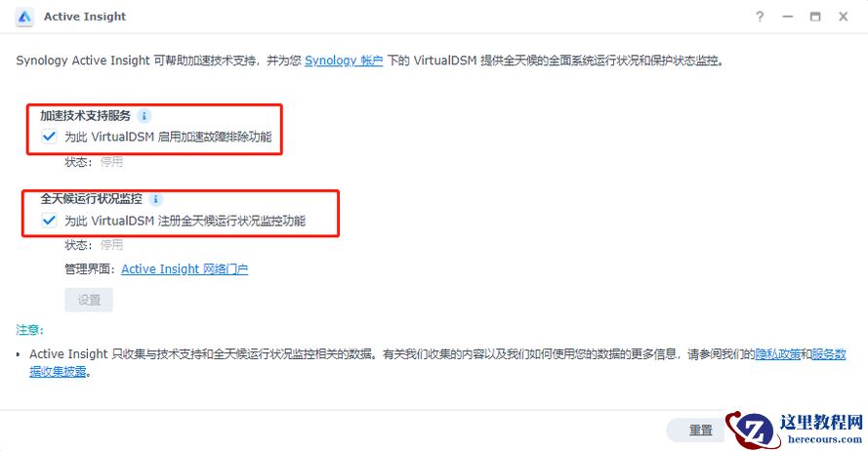
Task: Click the Active Insight window title text
Action: click(x=85, y=17)
